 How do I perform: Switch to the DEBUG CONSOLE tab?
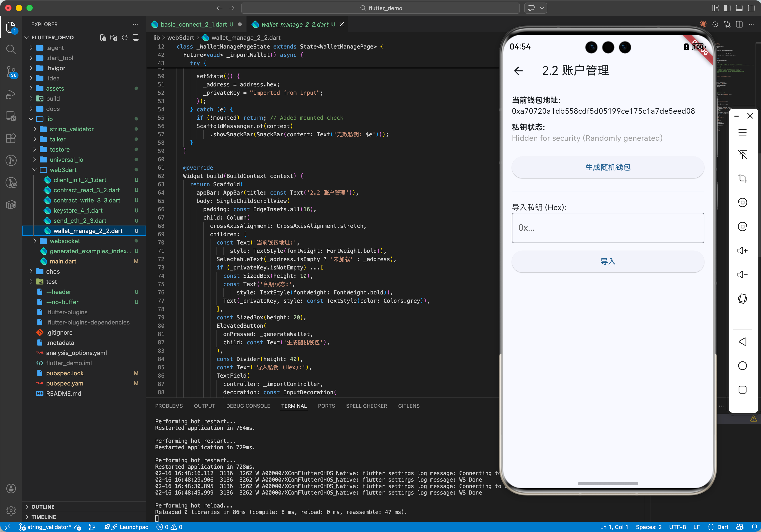point(248,406)
